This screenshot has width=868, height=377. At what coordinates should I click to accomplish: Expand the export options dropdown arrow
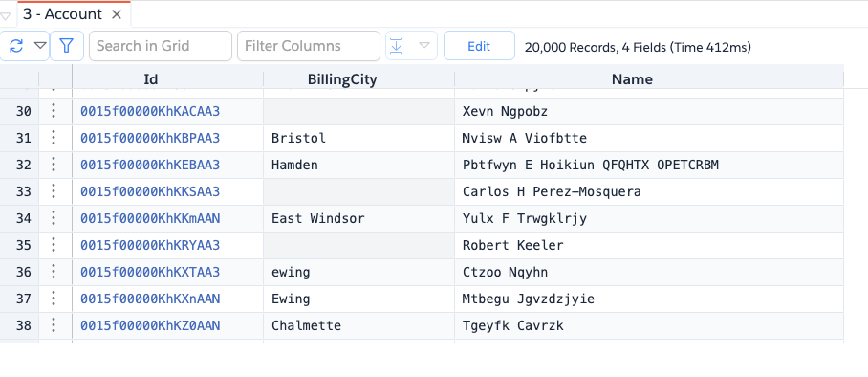click(424, 46)
